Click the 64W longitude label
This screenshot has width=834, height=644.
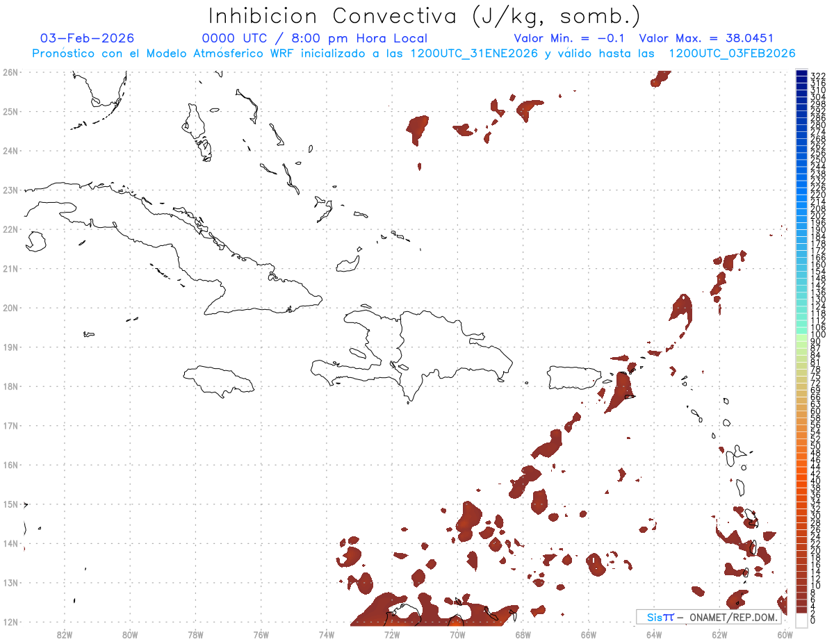click(x=654, y=634)
